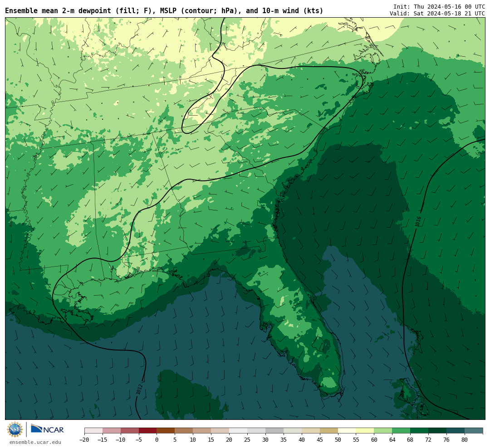Pick the dark red swatch between −5 and 0
The height and width of the screenshot is (448, 490).
(x=148, y=431)
